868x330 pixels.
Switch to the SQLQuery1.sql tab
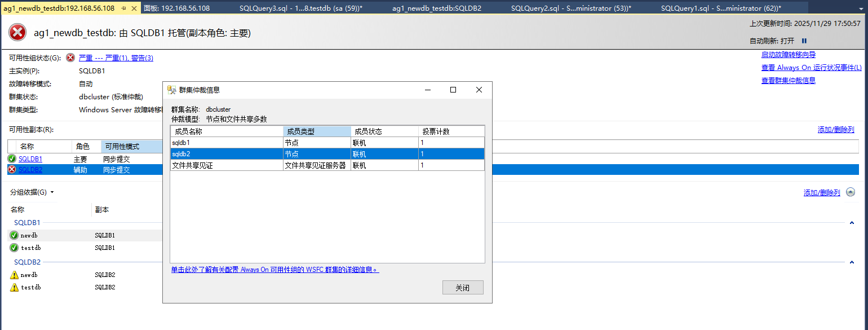tap(721, 8)
